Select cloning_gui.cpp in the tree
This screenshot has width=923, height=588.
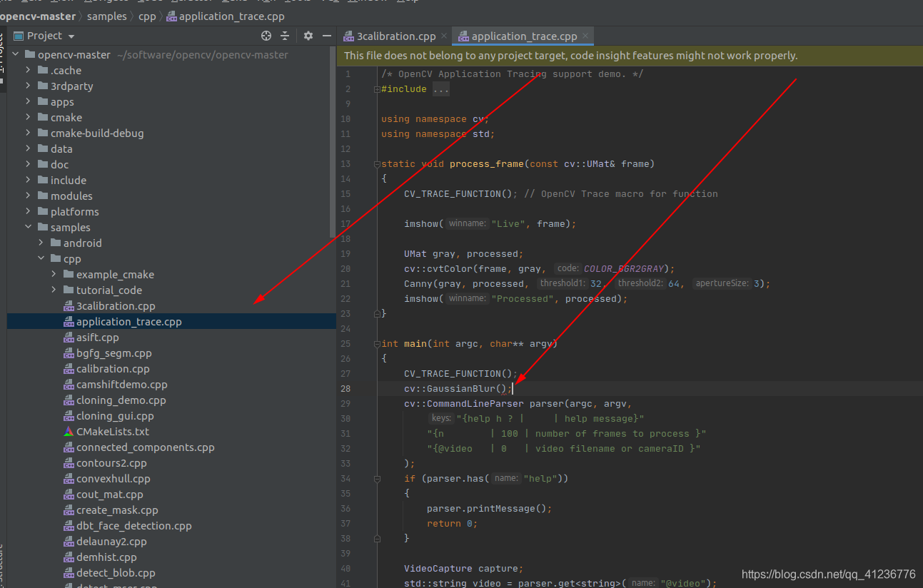pos(115,416)
